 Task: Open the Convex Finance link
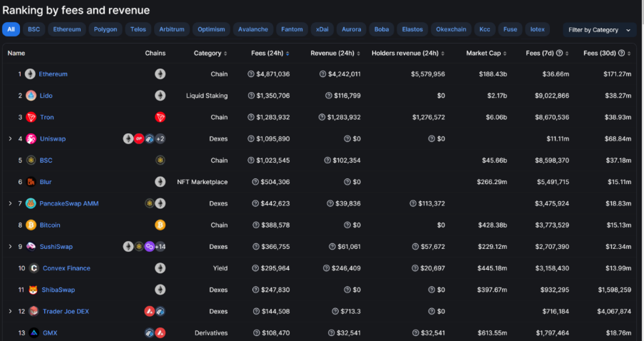66,268
